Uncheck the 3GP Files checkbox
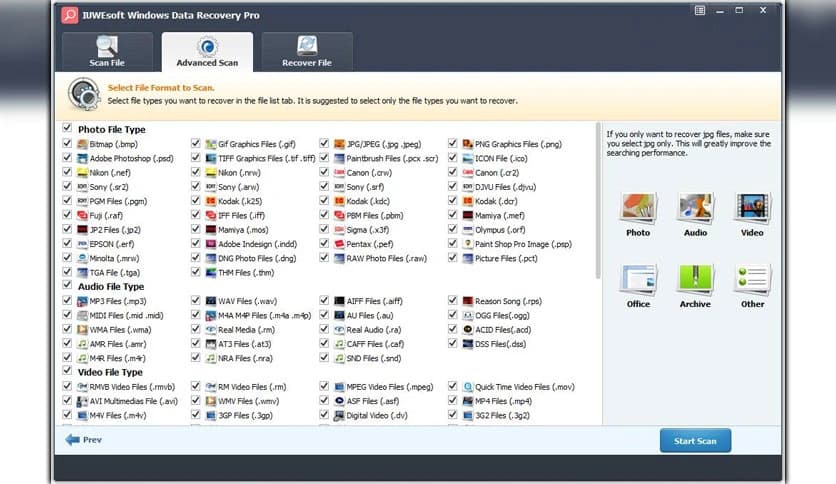836x484 pixels. [196, 415]
